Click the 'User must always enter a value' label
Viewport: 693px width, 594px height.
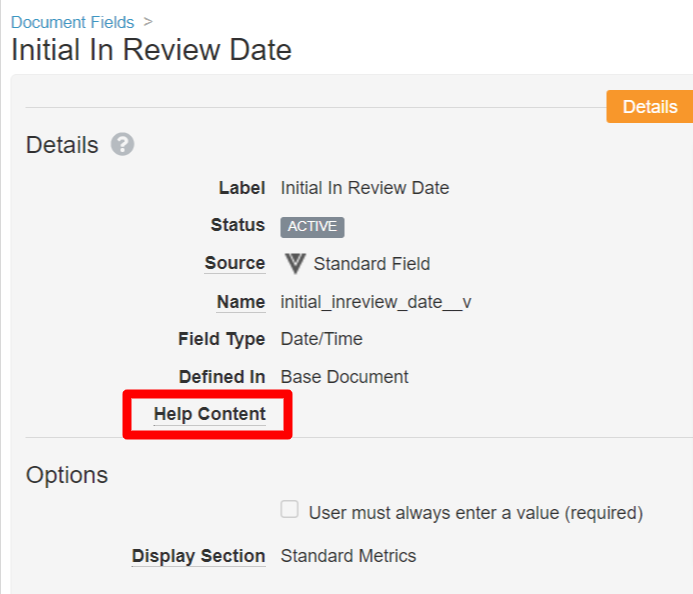tap(475, 513)
